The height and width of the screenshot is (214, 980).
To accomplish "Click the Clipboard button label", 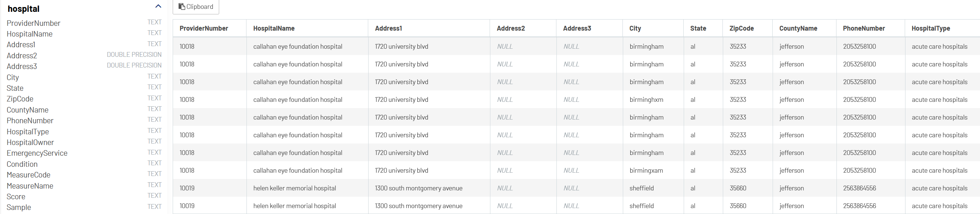I will coord(200,7).
